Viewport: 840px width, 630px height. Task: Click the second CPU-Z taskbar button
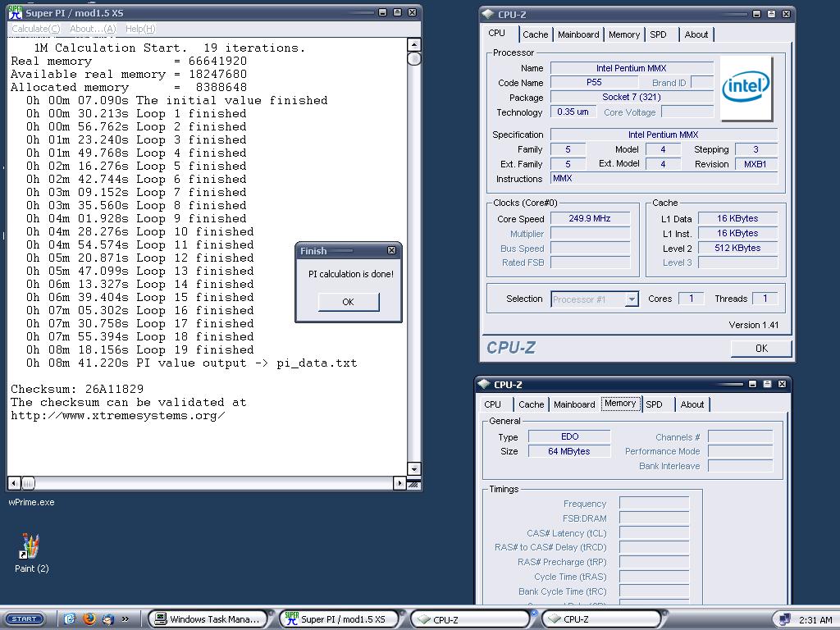(x=601, y=619)
